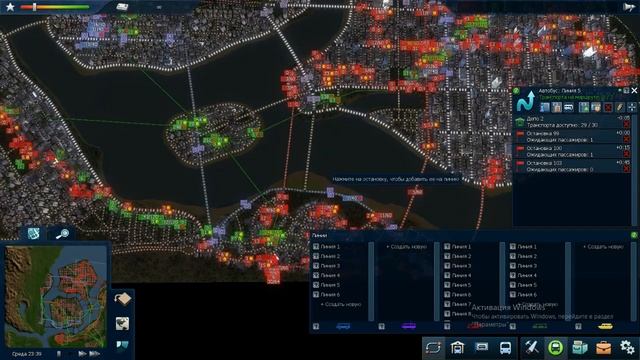
Task: Remove Остановка 100 with its red X
Action: coord(627,154)
